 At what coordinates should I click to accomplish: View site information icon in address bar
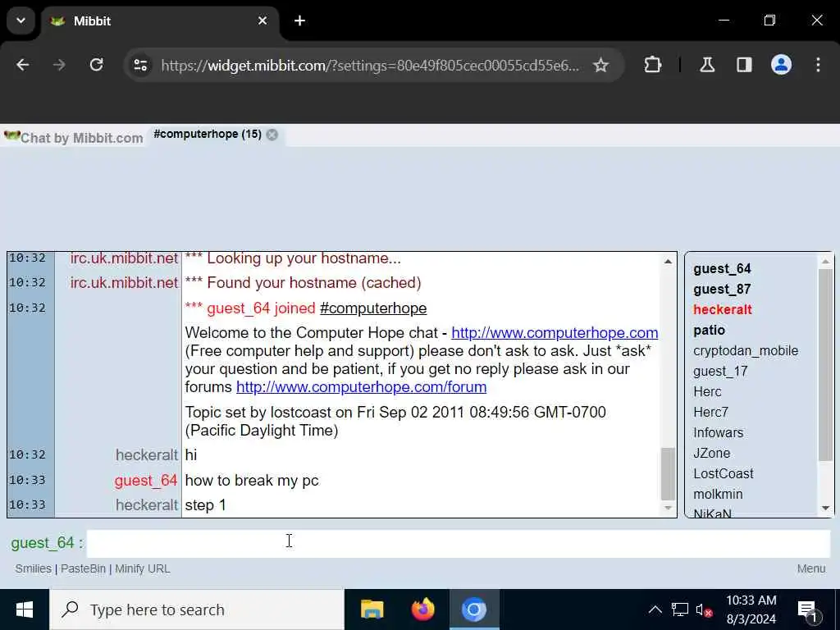point(141,66)
